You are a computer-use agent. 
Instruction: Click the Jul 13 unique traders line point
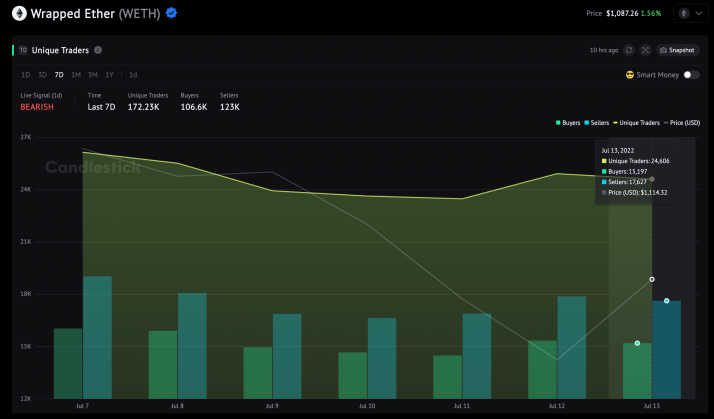[652, 179]
